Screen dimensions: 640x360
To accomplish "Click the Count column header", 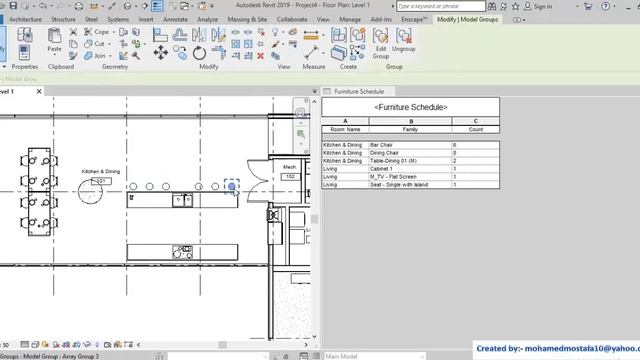I will (476, 129).
